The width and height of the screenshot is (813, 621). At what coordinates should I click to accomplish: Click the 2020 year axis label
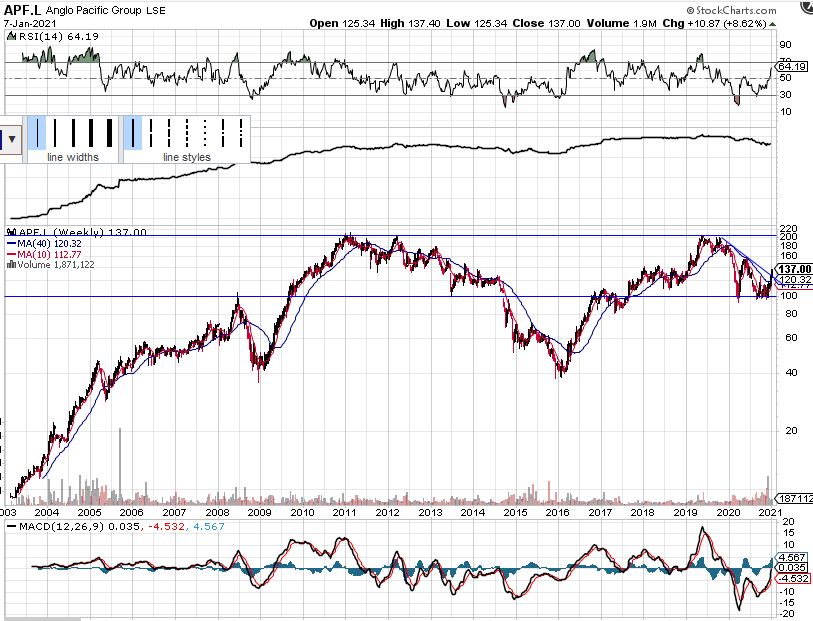728,513
